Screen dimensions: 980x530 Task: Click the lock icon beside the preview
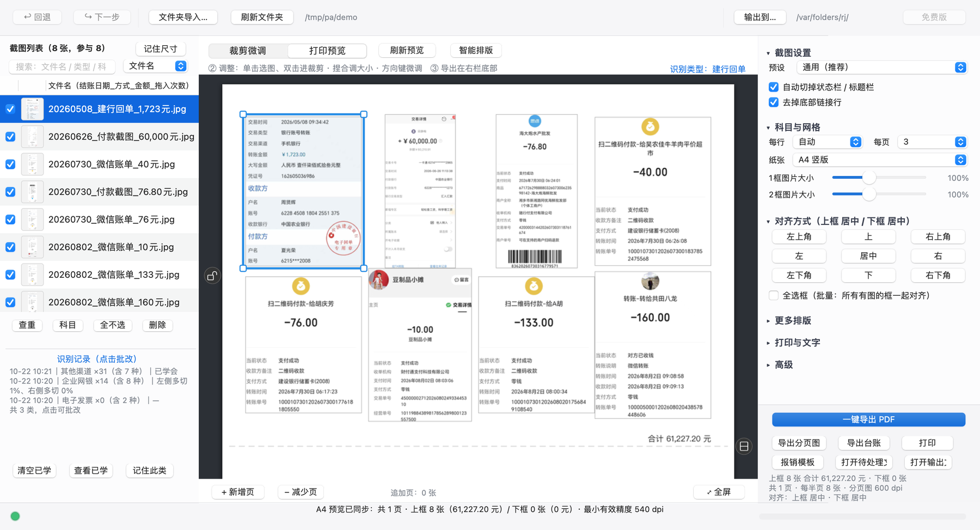click(x=212, y=276)
